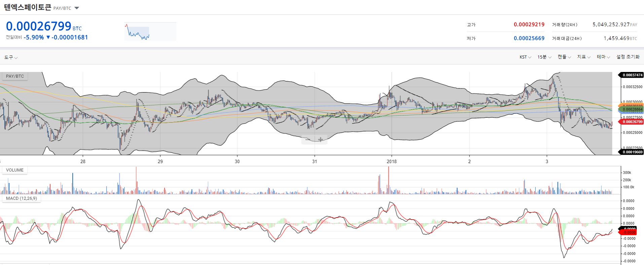Click the high price 0.00029219
644x265 pixels.
pos(529,25)
